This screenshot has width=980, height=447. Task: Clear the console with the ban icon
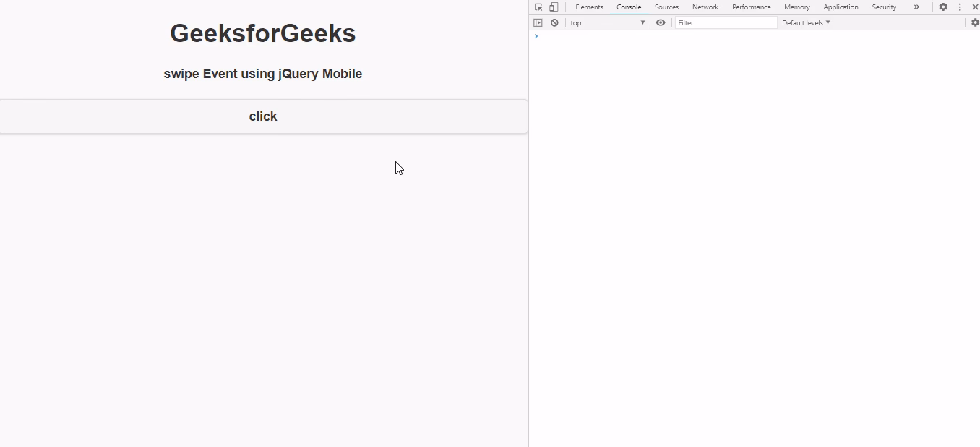554,23
